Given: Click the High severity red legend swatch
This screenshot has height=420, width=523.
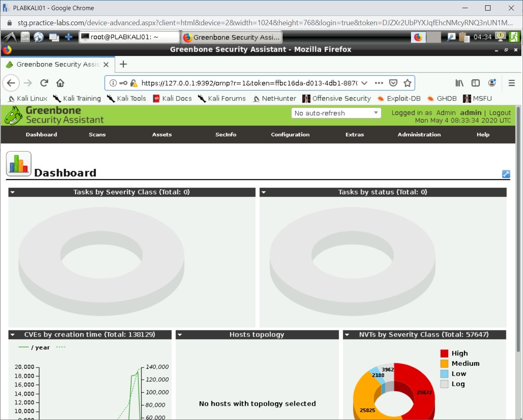Looking at the screenshot, I should 444,353.
